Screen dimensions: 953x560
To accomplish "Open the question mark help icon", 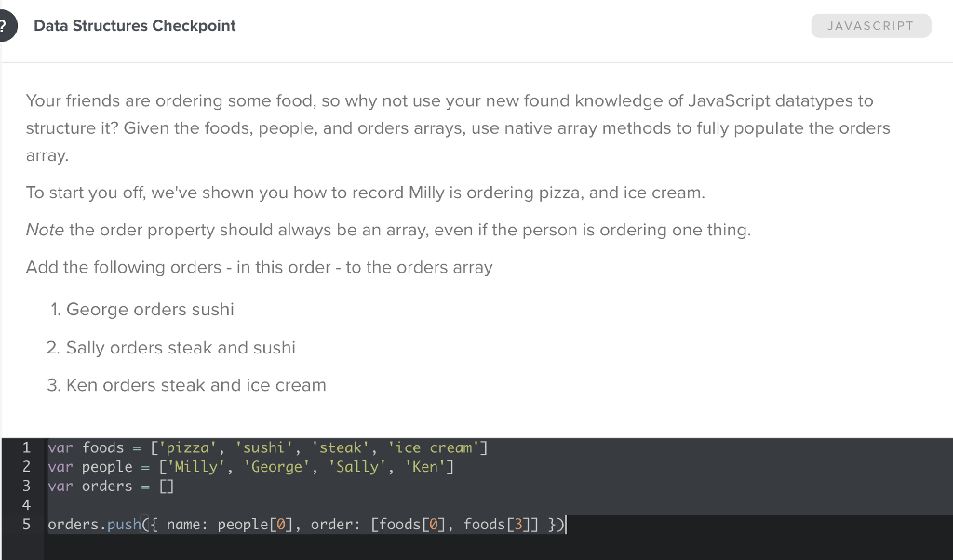I will click(x=5, y=25).
